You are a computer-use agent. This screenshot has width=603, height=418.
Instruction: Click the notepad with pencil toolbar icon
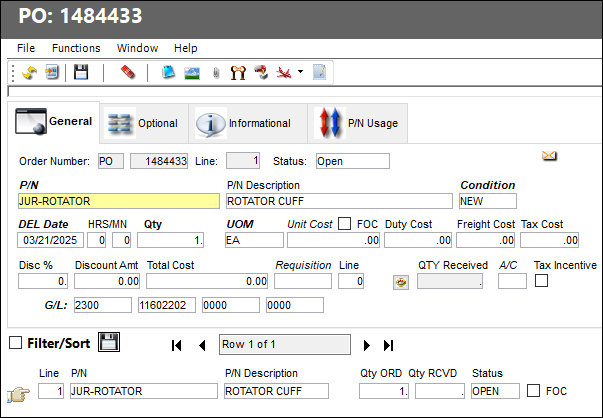pos(320,72)
